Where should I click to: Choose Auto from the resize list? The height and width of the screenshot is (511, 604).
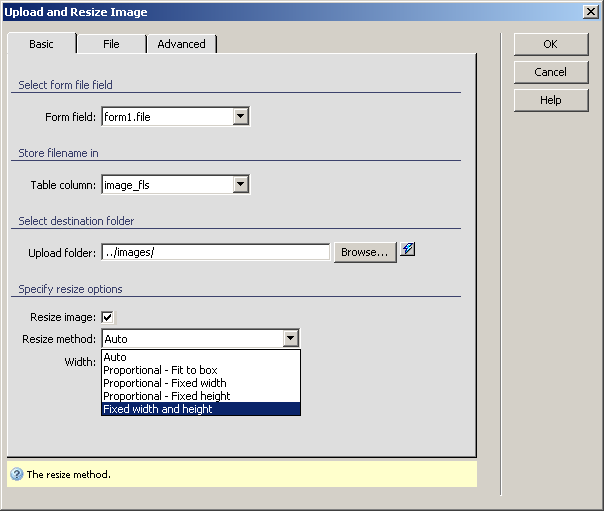200,357
